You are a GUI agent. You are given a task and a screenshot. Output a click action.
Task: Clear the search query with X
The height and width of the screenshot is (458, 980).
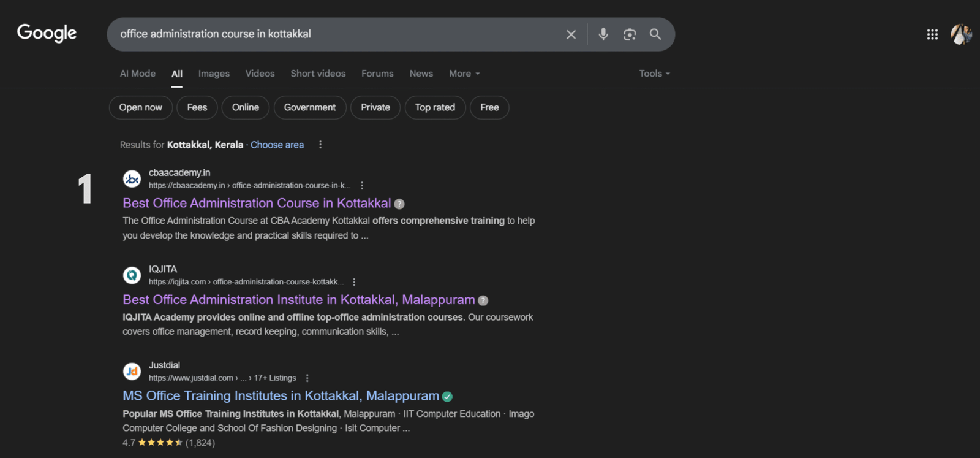pos(571,34)
